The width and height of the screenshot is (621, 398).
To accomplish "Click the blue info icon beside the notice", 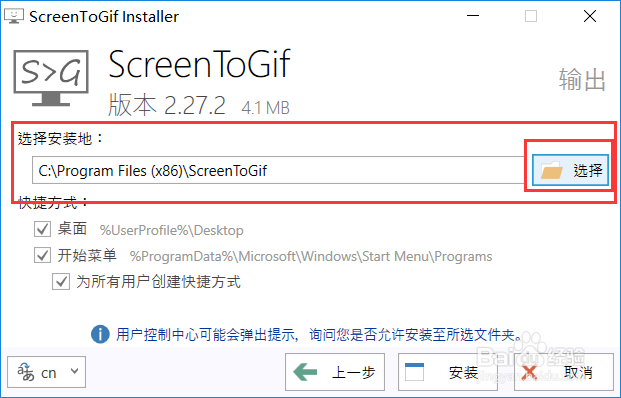I will [100, 335].
